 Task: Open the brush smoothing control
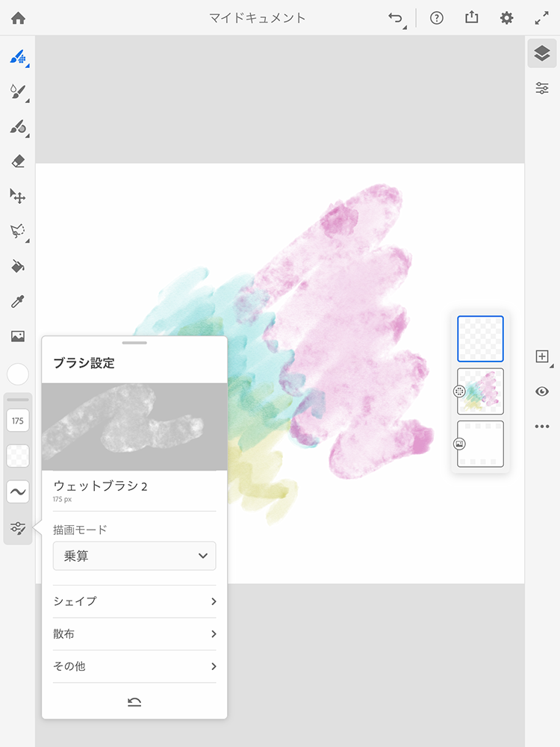coord(18,492)
